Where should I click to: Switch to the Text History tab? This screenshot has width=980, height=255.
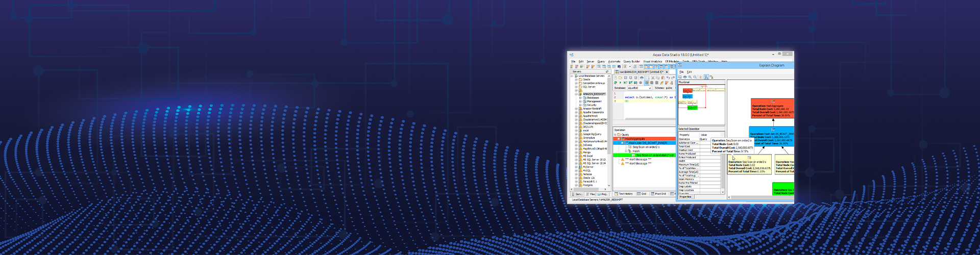(624, 194)
